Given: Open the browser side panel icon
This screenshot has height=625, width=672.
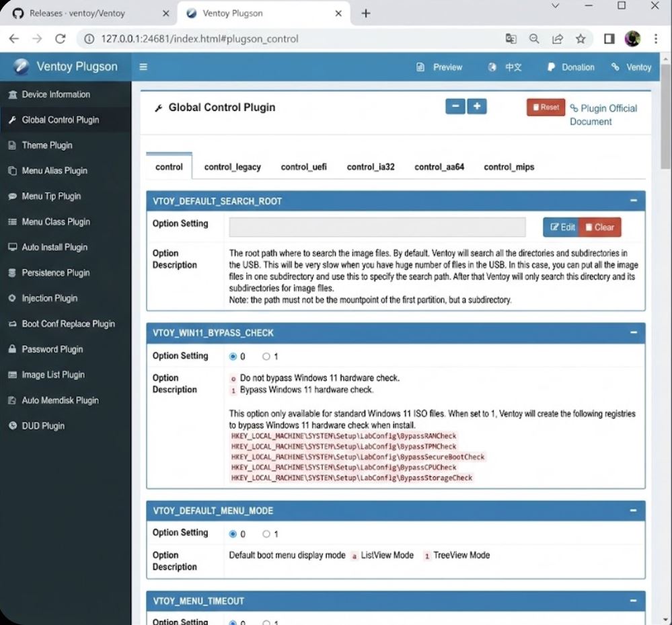Looking at the screenshot, I should 609,38.
